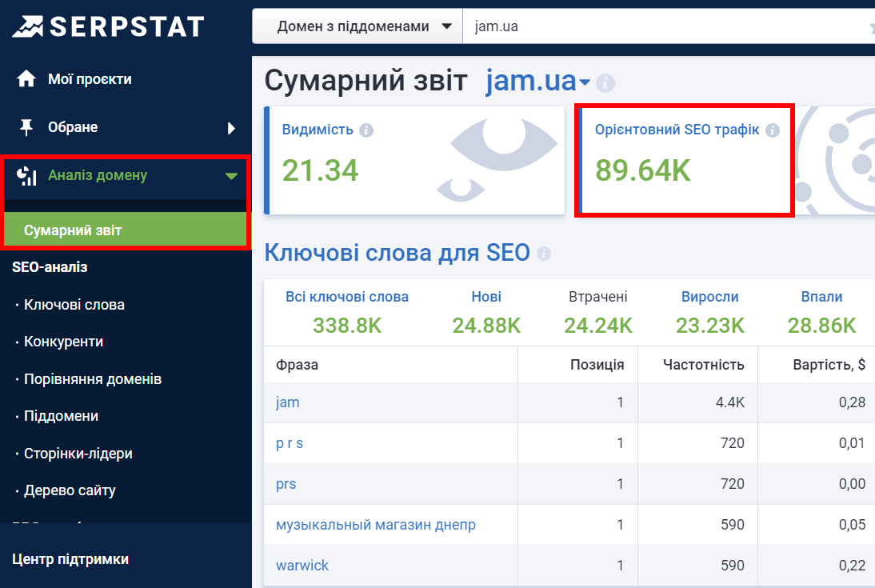Viewport: 875px width, 588px height.
Task: Click the Фраза column header
Action: 297,365
